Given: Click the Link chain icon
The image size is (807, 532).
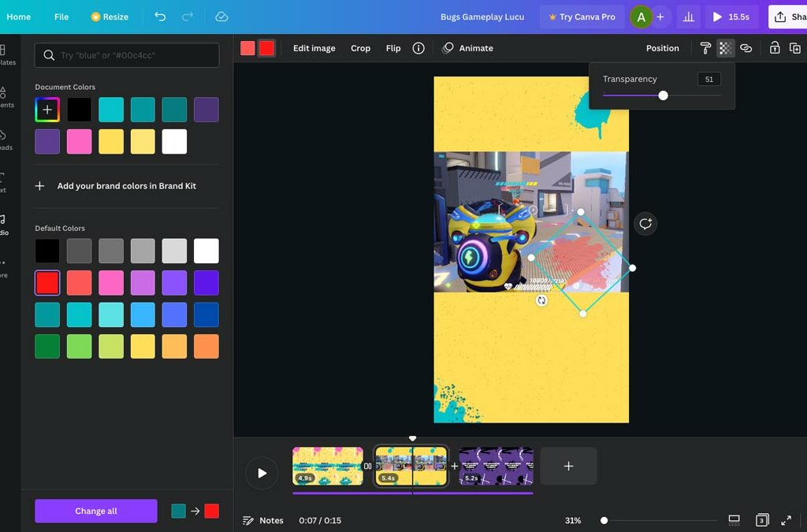Looking at the screenshot, I should [746, 48].
